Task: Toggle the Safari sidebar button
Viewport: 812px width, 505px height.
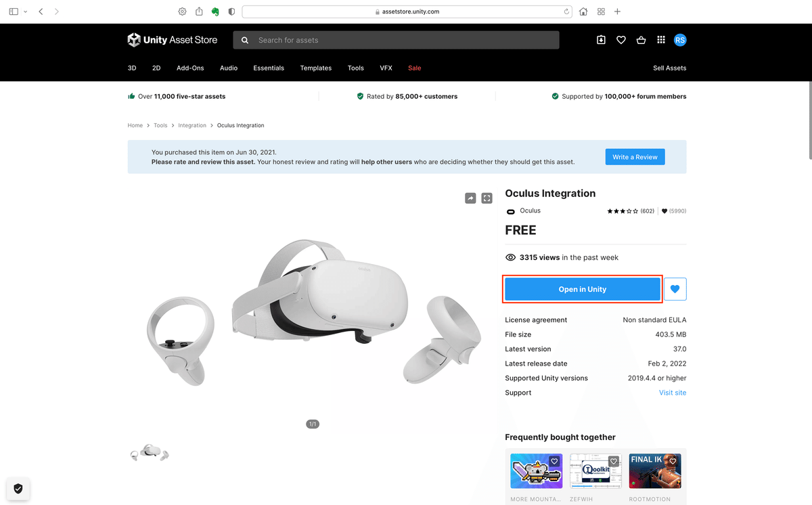Action: [x=14, y=12]
